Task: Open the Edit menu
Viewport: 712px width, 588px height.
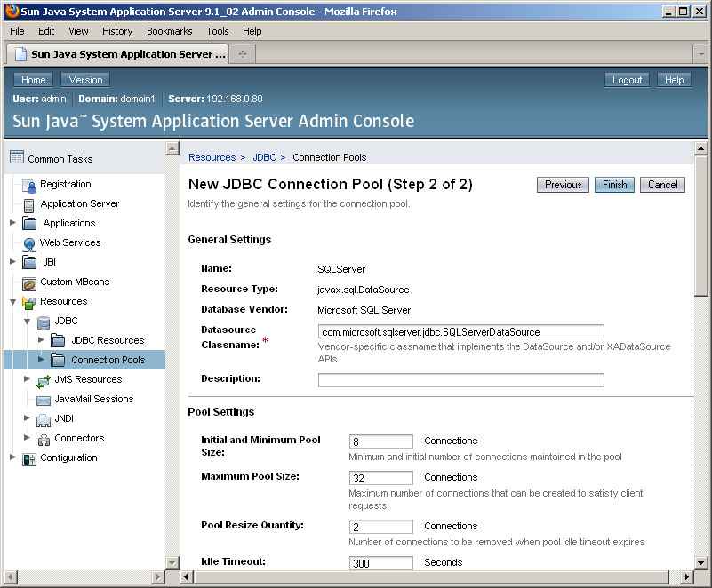Action: [x=46, y=31]
